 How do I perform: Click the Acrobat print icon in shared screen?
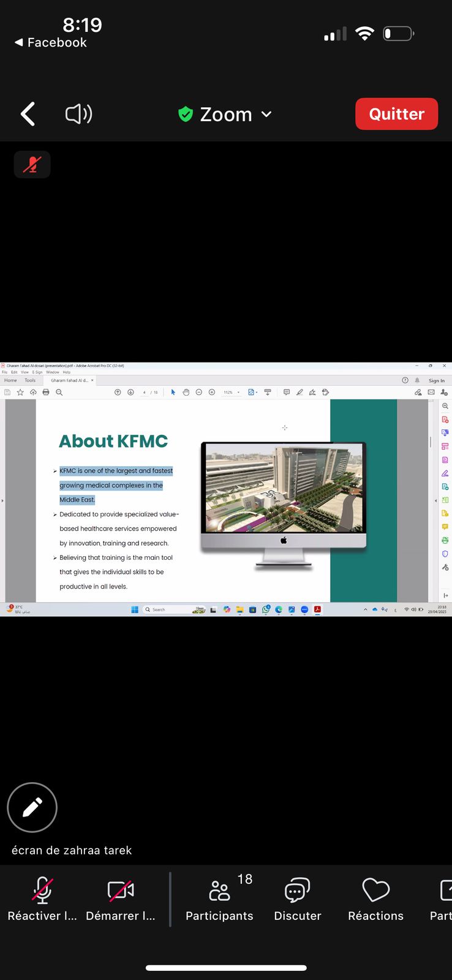click(x=46, y=392)
